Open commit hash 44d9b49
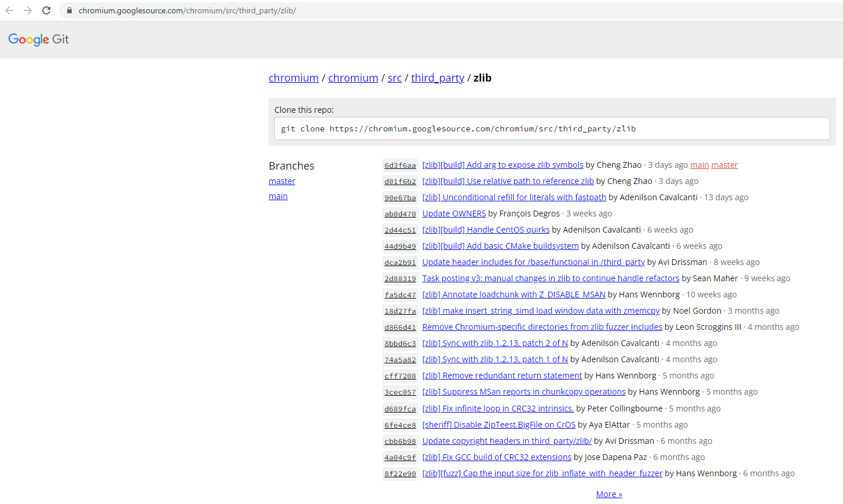This screenshot has height=504, width=843. [400, 246]
